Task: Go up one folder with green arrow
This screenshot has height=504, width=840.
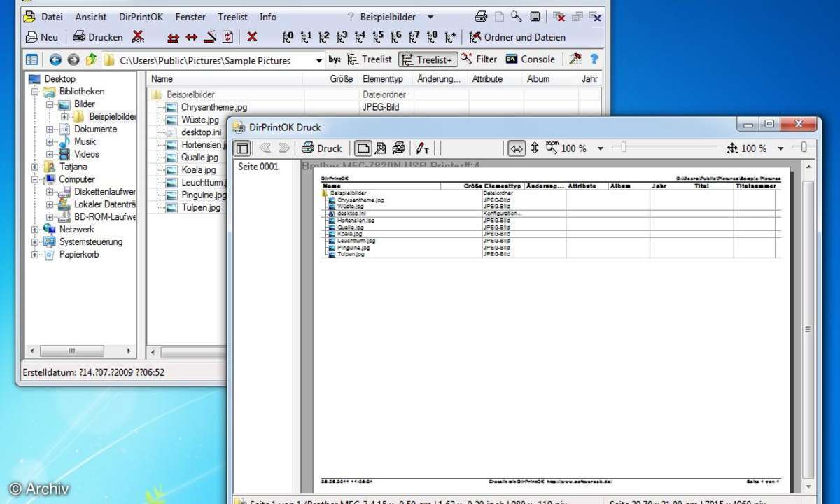Action: point(91,60)
